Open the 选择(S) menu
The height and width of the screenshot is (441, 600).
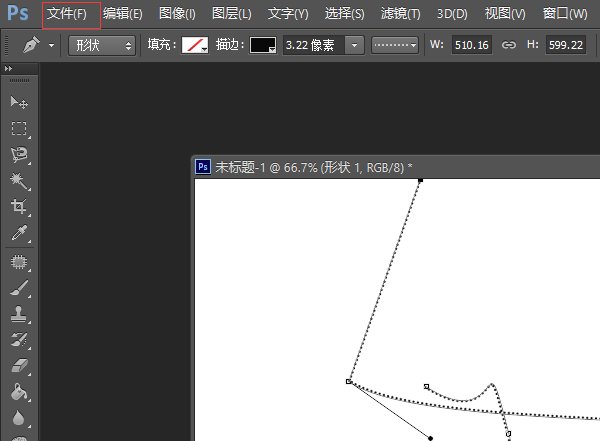[344, 14]
